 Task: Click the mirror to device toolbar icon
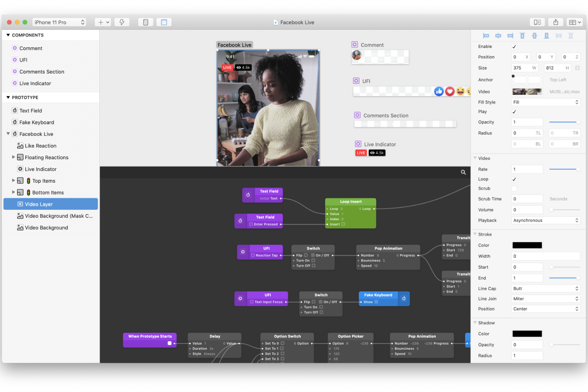pyautogui.click(x=537, y=22)
